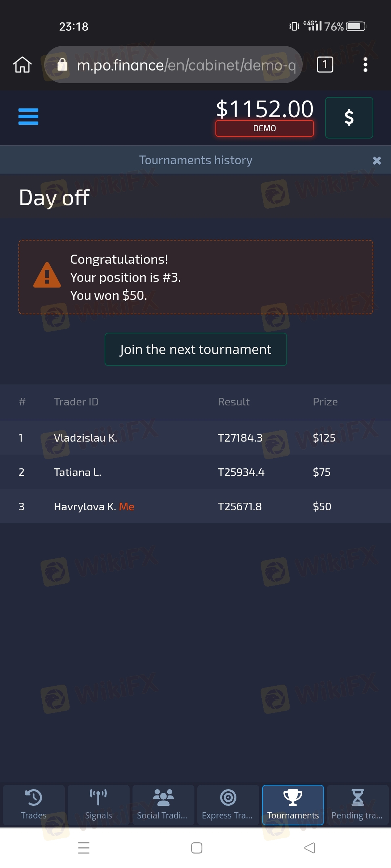Image resolution: width=391 pixels, height=868 pixels.
Task: Click Join the next tournament
Action: (195, 349)
